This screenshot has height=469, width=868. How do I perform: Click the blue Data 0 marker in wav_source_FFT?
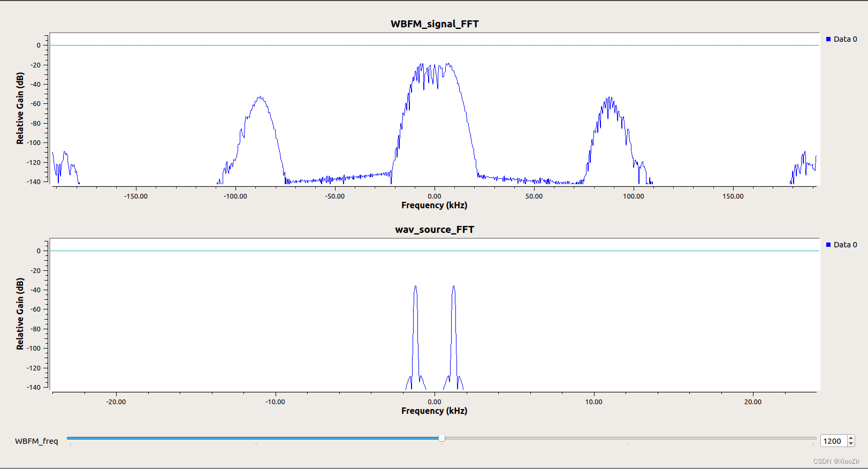point(828,245)
